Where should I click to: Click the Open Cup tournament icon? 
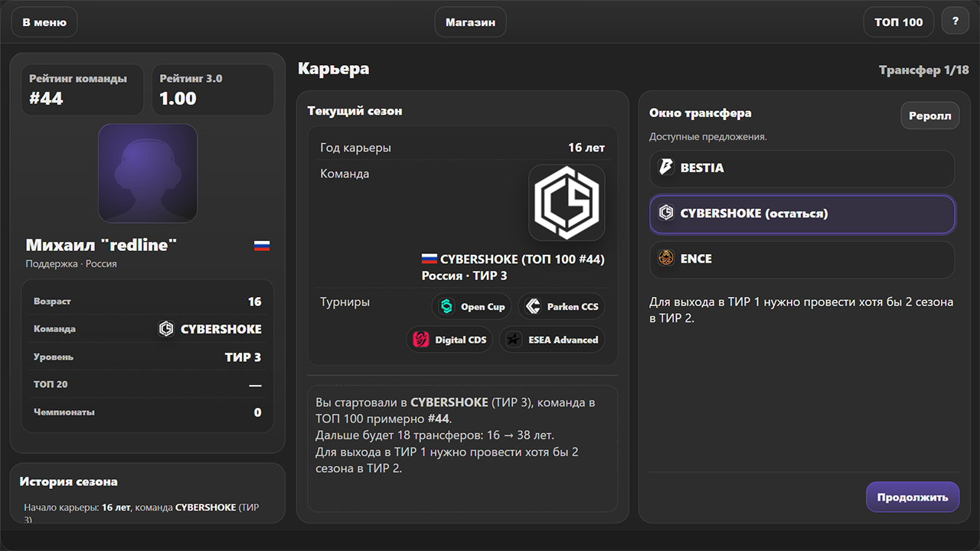click(446, 307)
